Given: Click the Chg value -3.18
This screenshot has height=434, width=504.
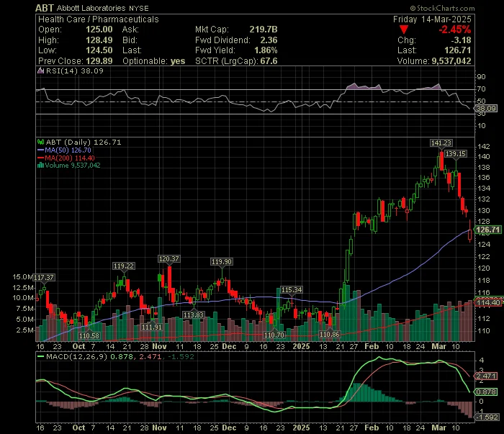Looking at the screenshot, I should pyautogui.click(x=461, y=40).
